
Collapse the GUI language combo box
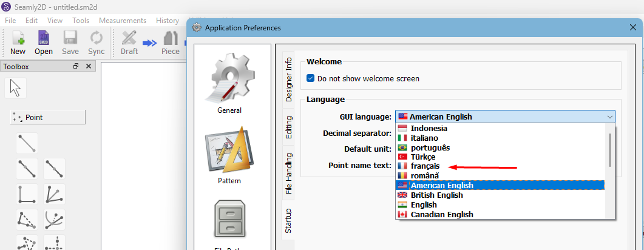click(505, 117)
